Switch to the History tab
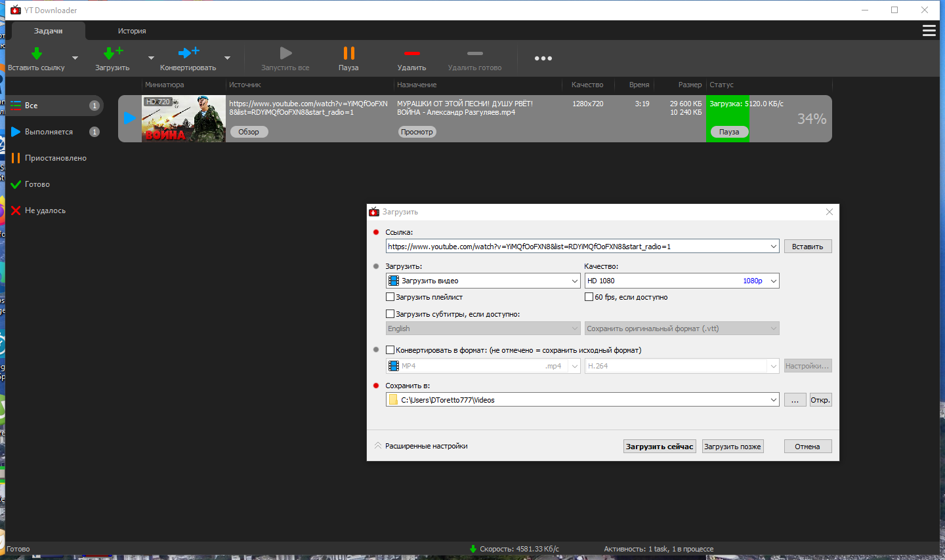The image size is (945, 560). [132, 31]
